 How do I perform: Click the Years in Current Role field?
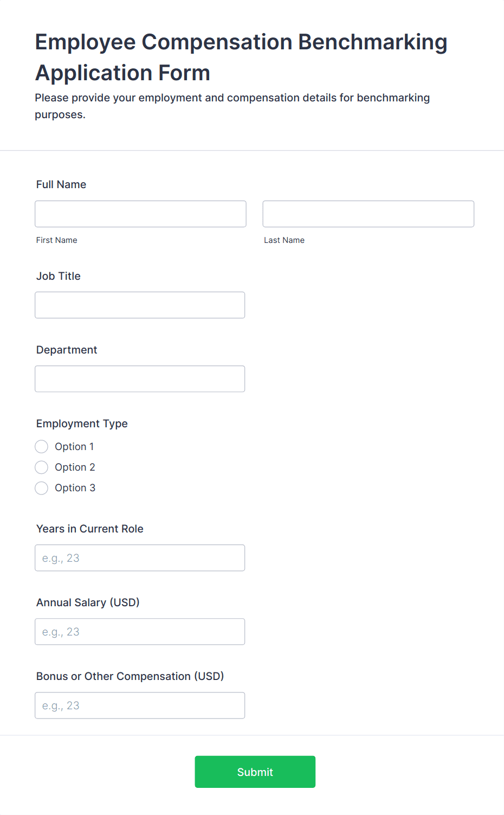pos(140,557)
